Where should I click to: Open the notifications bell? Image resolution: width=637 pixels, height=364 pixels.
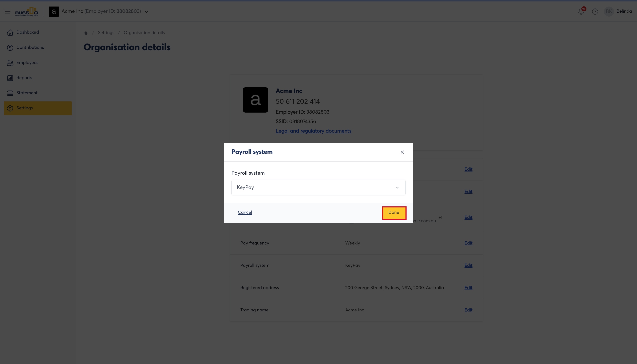(x=581, y=12)
